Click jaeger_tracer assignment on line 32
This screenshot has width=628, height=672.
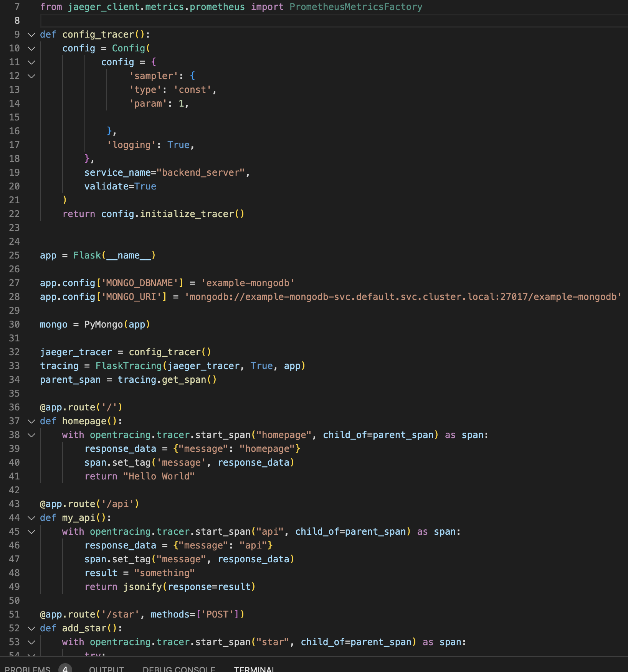click(x=126, y=352)
